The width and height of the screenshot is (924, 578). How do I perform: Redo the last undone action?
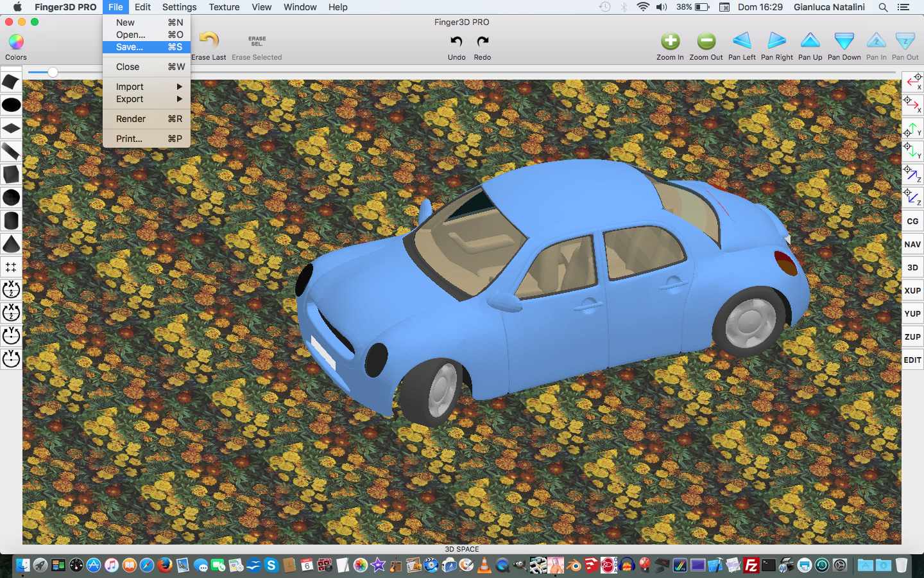click(483, 41)
